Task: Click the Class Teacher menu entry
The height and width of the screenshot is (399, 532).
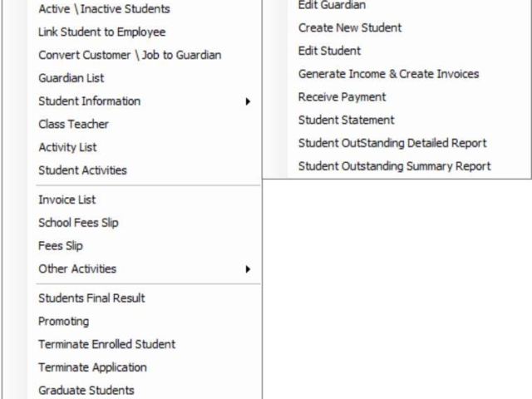Action: point(74,124)
